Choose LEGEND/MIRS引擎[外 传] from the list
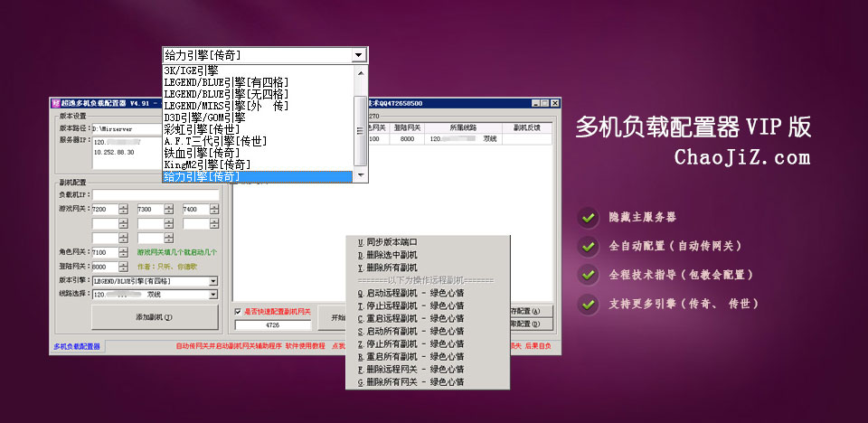Image resolution: width=868 pixels, height=423 pixels. pos(258,106)
